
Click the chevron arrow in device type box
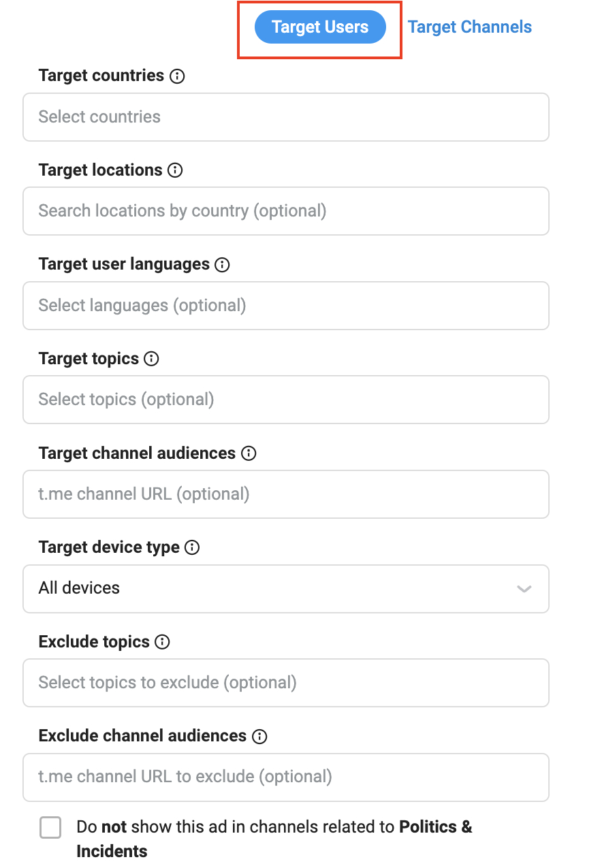[524, 589]
